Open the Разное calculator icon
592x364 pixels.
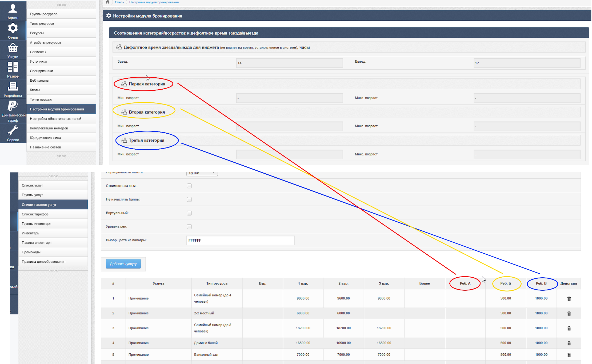[13, 69]
